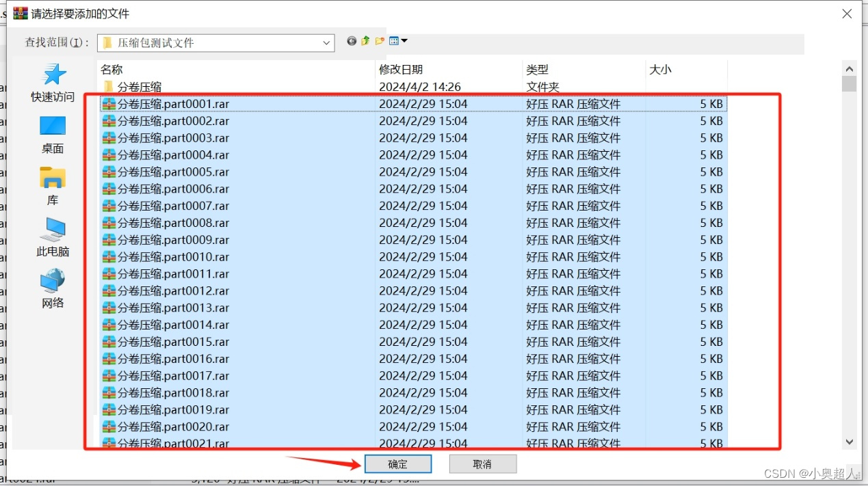Click the scrollbar up arrow
Image resolution: width=868 pixels, height=486 pixels.
[850, 68]
